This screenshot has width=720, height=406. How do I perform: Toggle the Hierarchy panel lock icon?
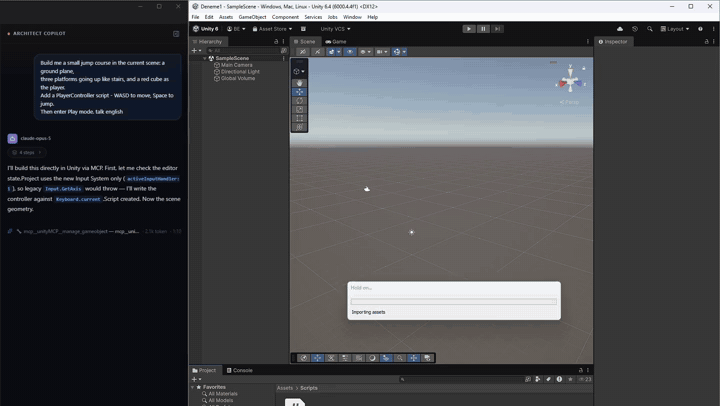[x=276, y=41]
